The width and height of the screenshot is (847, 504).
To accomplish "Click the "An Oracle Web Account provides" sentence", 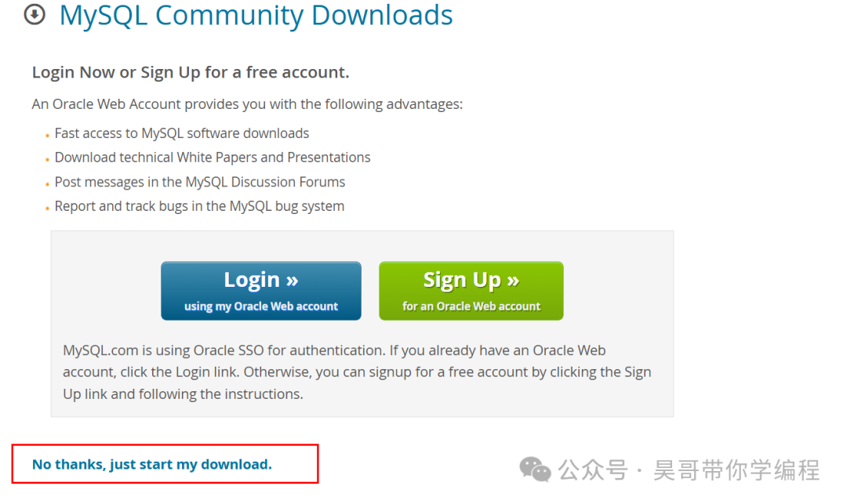I will pyautogui.click(x=247, y=104).
